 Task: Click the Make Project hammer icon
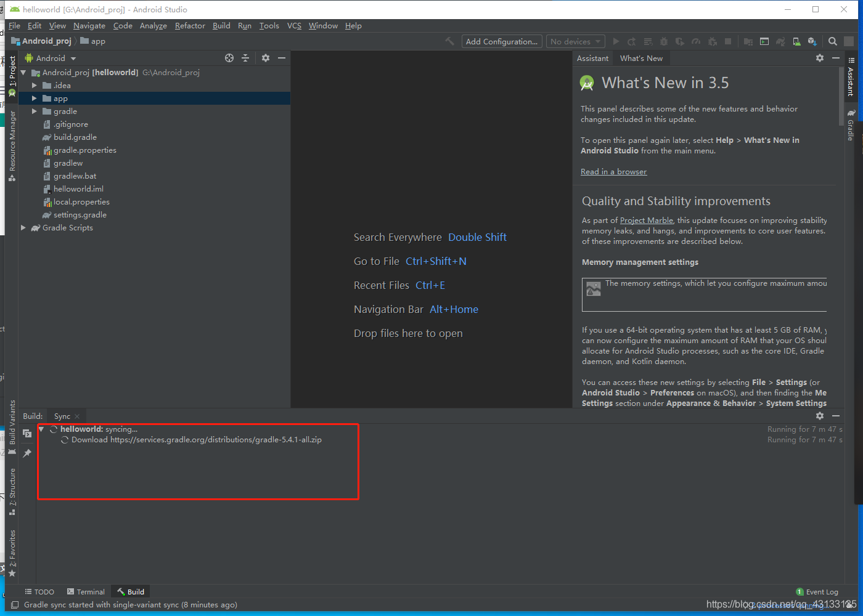click(450, 41)
